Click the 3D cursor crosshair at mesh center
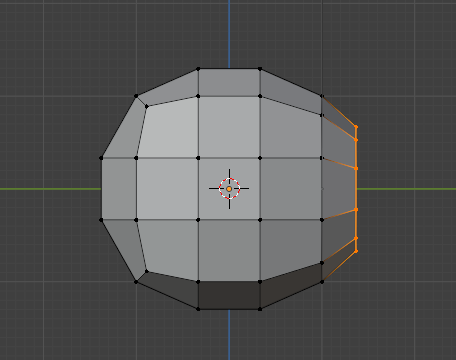Viewport: 456px width, 360px height. 229,189
